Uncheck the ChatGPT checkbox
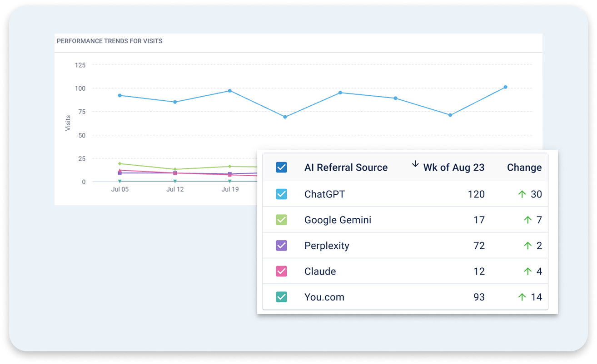 pyautogui.click(x=282, y=194)
